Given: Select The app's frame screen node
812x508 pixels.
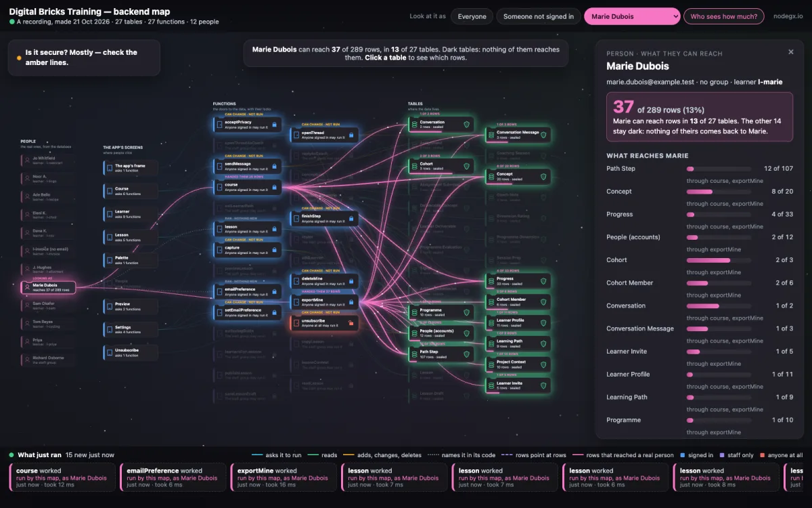Looking at the screenshot, I should point(131,168).
